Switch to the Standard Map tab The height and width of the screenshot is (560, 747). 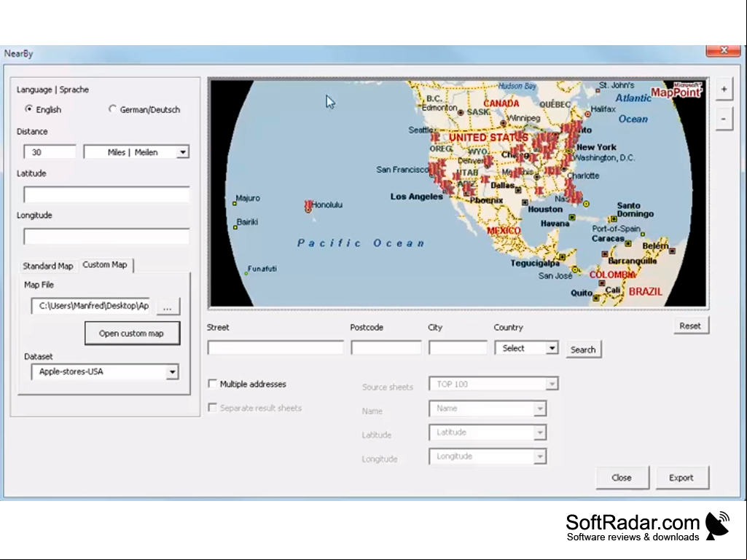coord(47,266)
